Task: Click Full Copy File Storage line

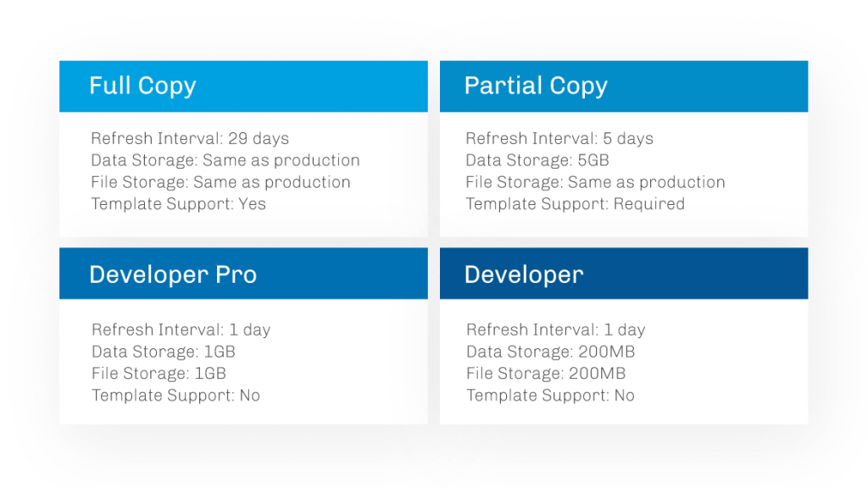Action: (x=220, y=182)
